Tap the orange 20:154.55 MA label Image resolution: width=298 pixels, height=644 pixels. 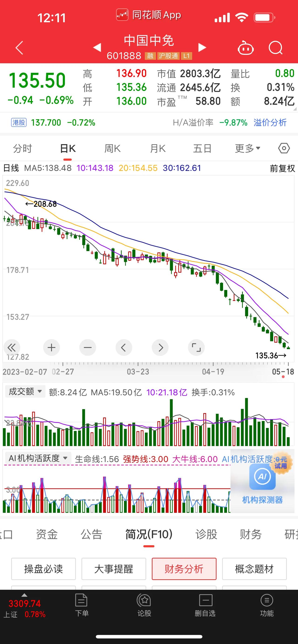click(138, 168)
